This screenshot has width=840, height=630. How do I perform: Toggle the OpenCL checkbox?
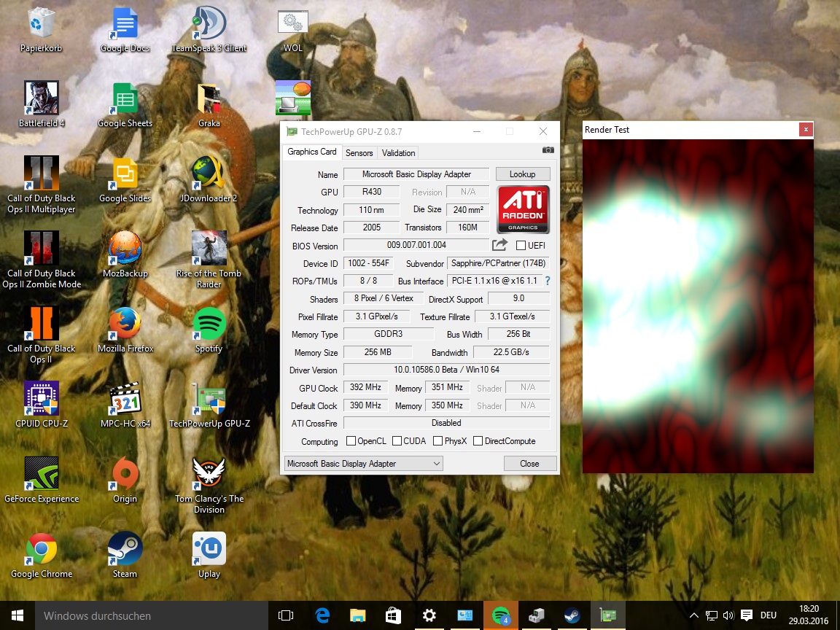pos(351,441)
